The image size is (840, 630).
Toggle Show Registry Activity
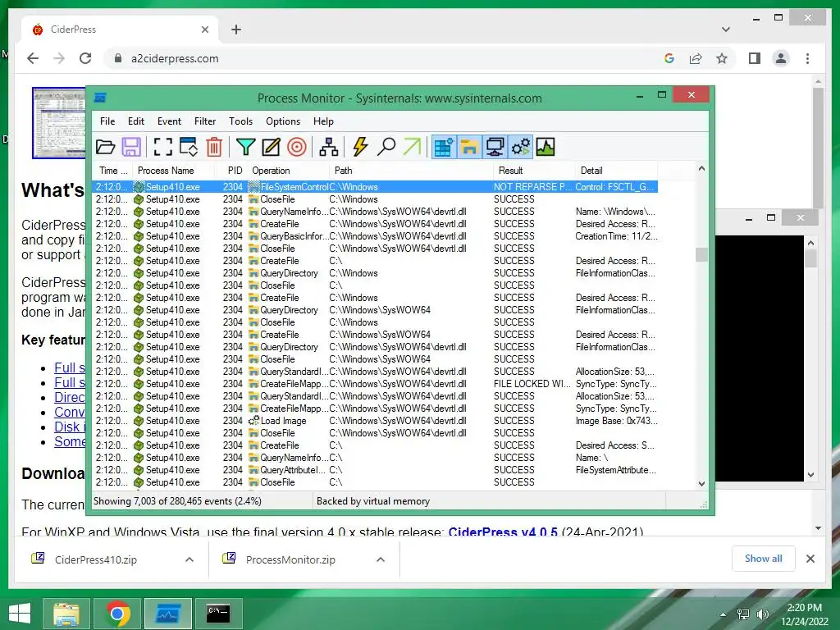point(444,147)
